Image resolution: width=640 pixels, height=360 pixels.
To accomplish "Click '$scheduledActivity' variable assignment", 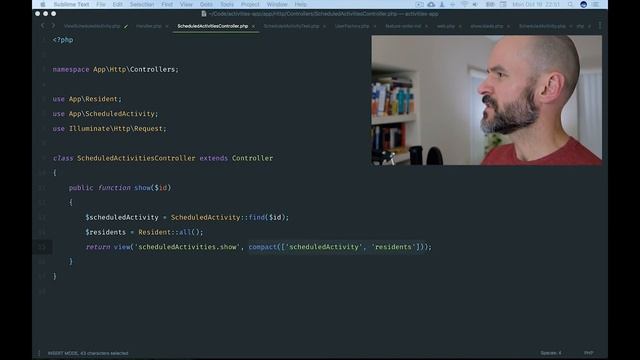I will [122, 218].
